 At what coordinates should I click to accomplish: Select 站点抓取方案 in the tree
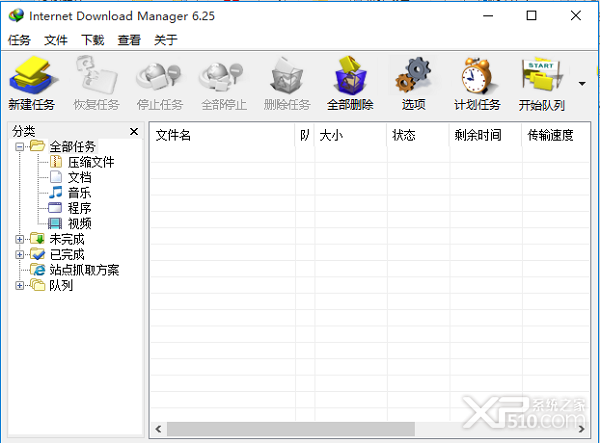pyautogui.click(x=84, y=270)
